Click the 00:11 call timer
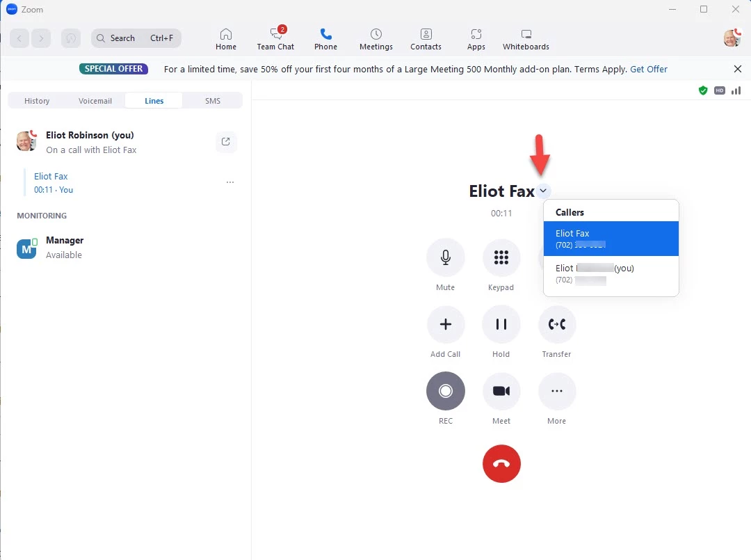 click(501, 213)
